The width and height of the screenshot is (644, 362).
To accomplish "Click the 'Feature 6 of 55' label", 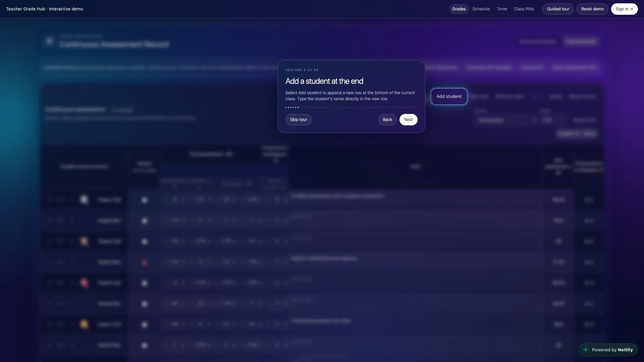I will point(302,70).
